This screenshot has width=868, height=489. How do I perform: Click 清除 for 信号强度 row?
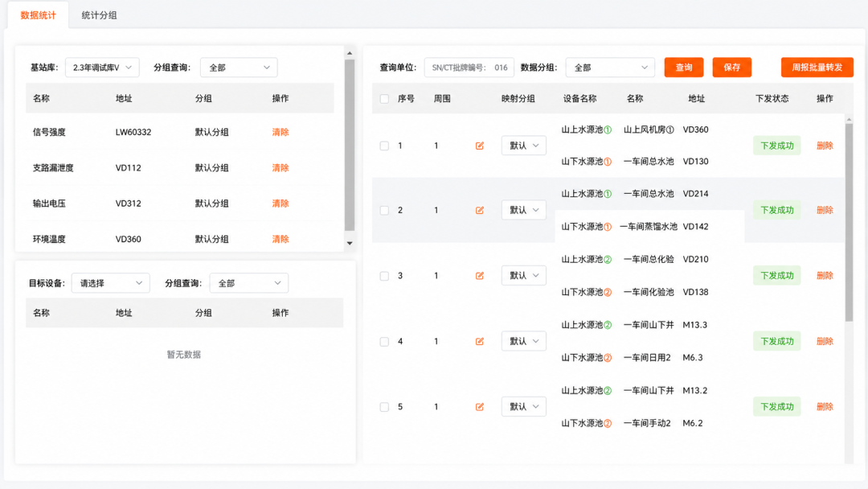[x=280, y=132]
